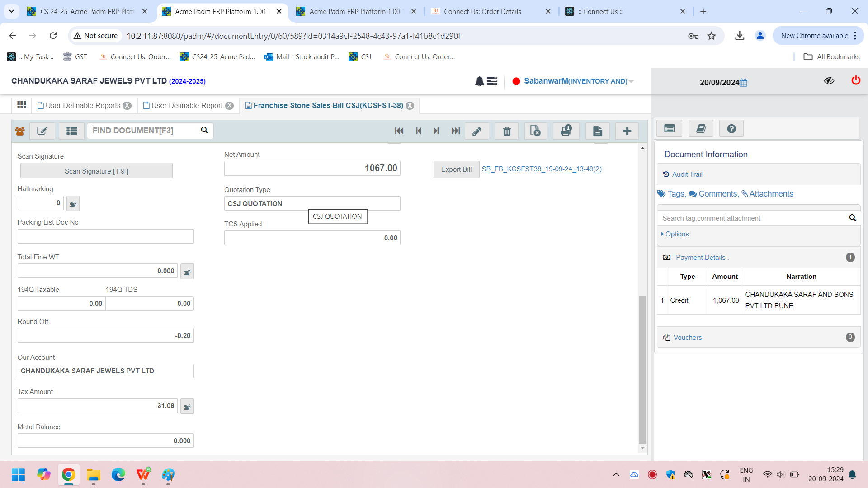This screenshot has width=868, height=488.
Task: Click the edit form icon in toolbar
Action: pos(42,131)
